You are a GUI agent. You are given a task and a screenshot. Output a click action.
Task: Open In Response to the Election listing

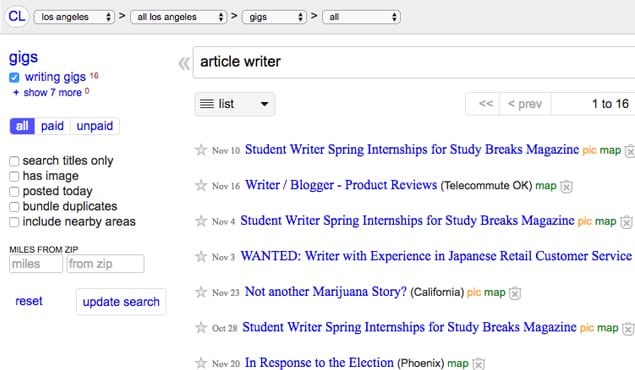[319, 362]
